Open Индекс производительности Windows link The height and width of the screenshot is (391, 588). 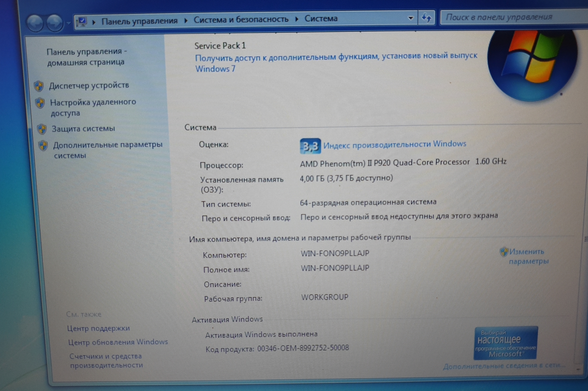[x=395, y=144]
